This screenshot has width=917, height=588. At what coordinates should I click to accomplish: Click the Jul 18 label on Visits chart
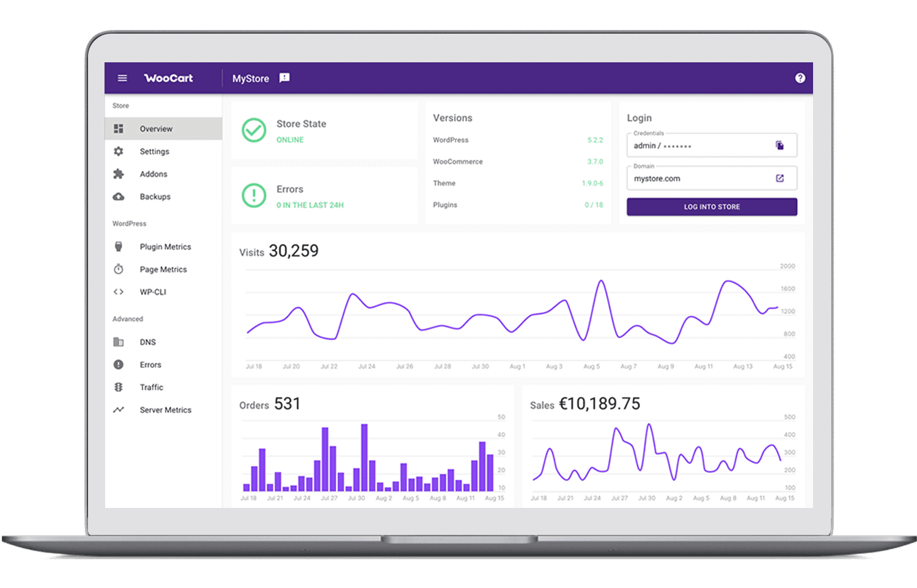[254, 366]
